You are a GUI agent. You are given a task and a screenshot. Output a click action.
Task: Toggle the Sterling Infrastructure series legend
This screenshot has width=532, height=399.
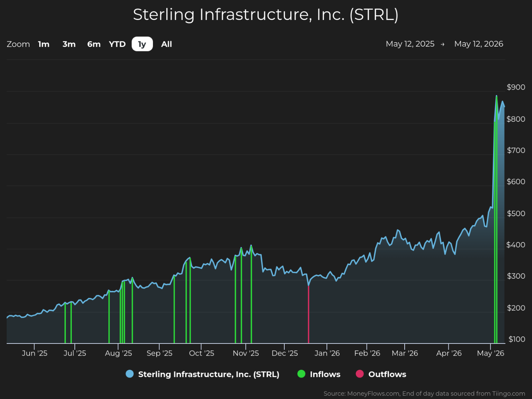coord(203,374)
